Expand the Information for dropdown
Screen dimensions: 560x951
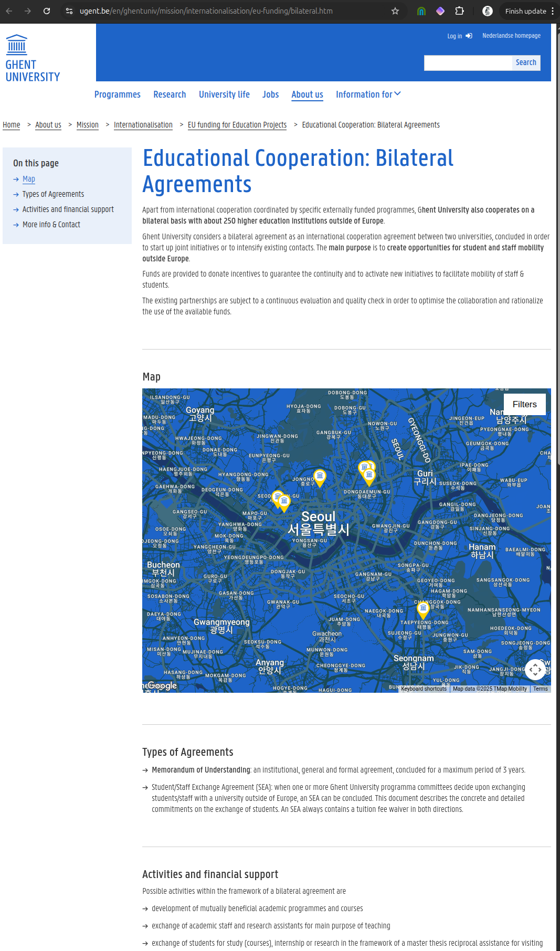(x=368, y=94)
